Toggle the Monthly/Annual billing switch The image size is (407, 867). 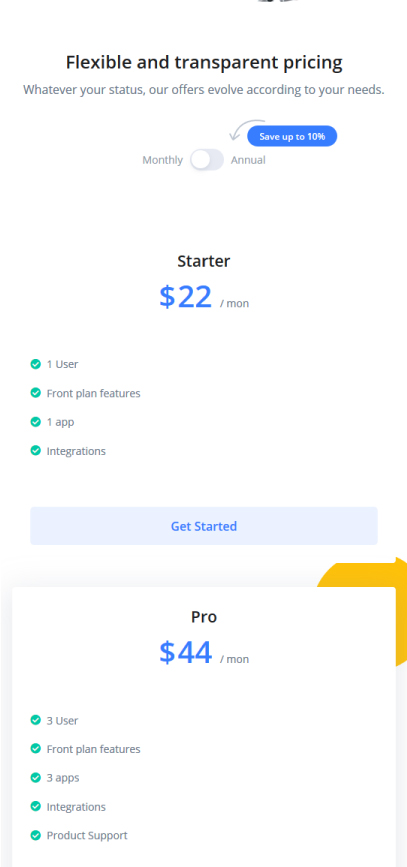pyautogui.click(x=207, y=160)
